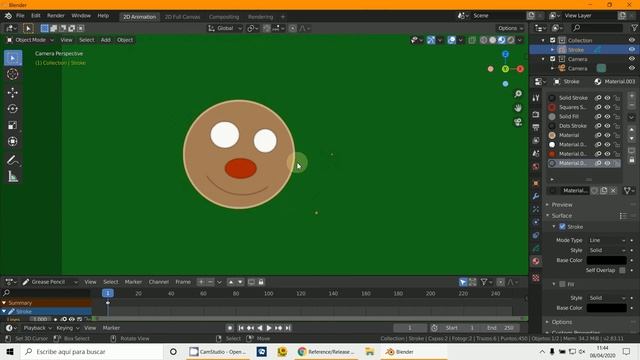This screenshot has width=640, height=360.
Task: Enable the Self Overlap checkbox
Action: 622,270
